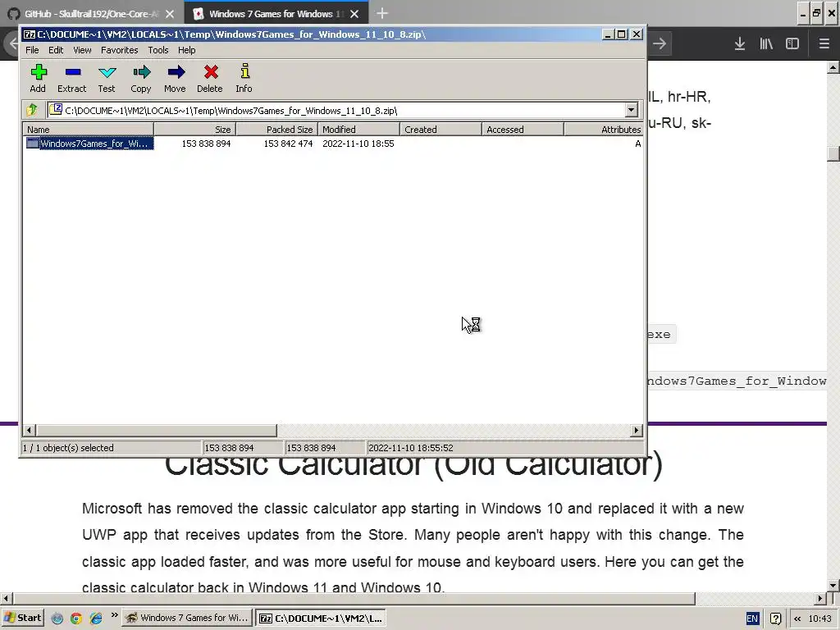
Task: Sort by the Size column header
Action: pos(195,129)
